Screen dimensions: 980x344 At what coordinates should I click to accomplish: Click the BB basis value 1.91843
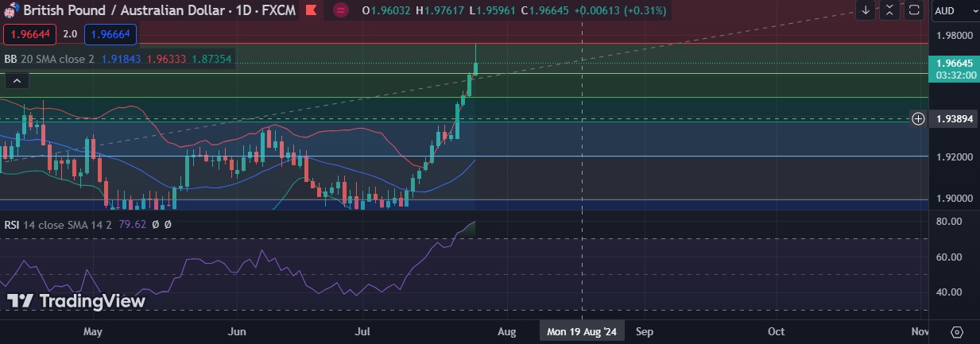coord(122,59)
